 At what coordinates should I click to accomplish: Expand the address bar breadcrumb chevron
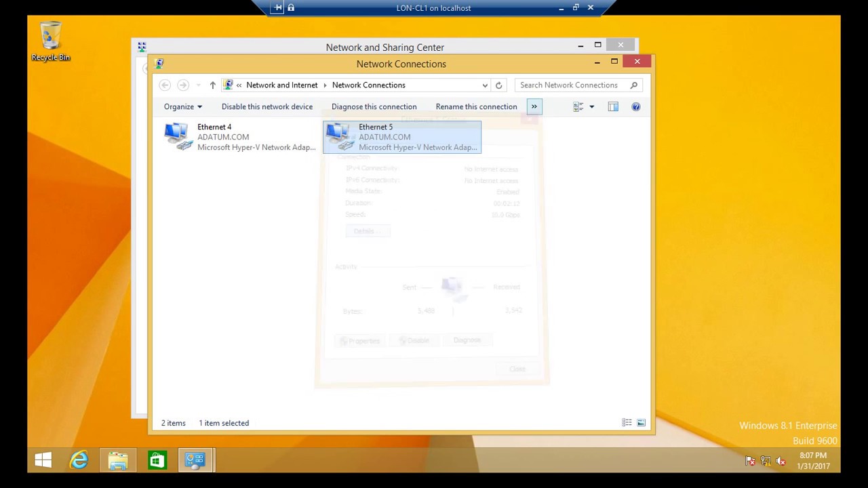click(239, 85)
